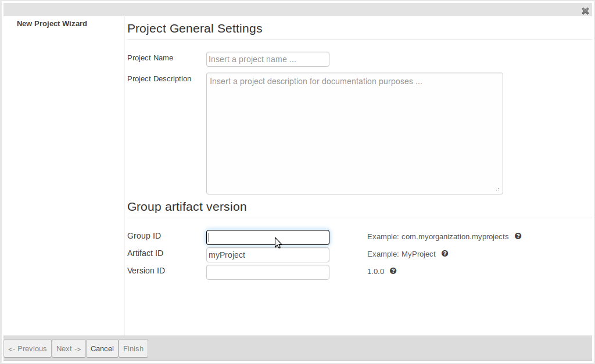Go to the Next wizard step
Screen dimensions: 595x364
point(69,348)
